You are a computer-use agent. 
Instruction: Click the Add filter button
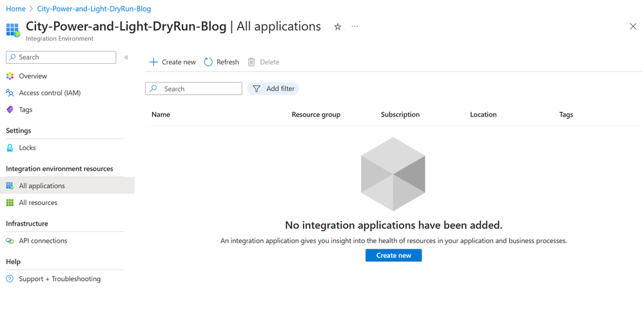[273, 89]
